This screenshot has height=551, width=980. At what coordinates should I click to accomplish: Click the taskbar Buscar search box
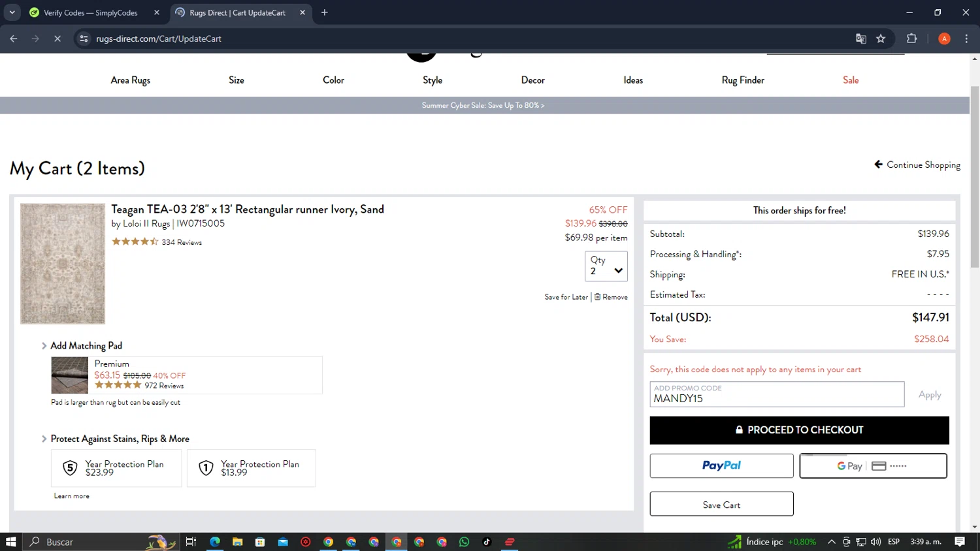coord(101,542)
